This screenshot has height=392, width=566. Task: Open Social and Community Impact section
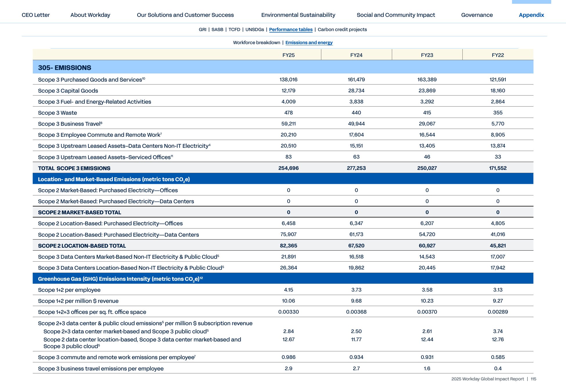396,15
